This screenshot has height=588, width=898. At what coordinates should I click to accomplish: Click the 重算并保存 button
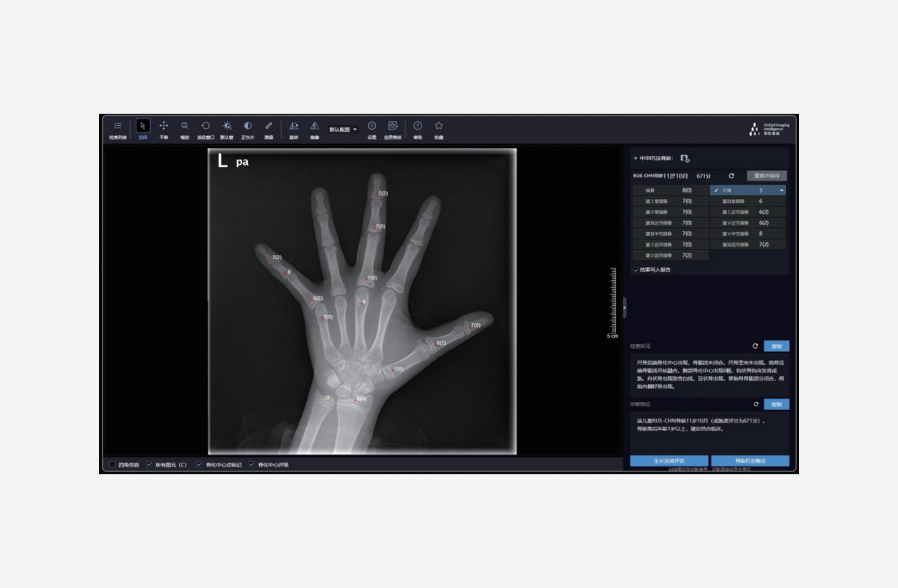tap(766, 176)
